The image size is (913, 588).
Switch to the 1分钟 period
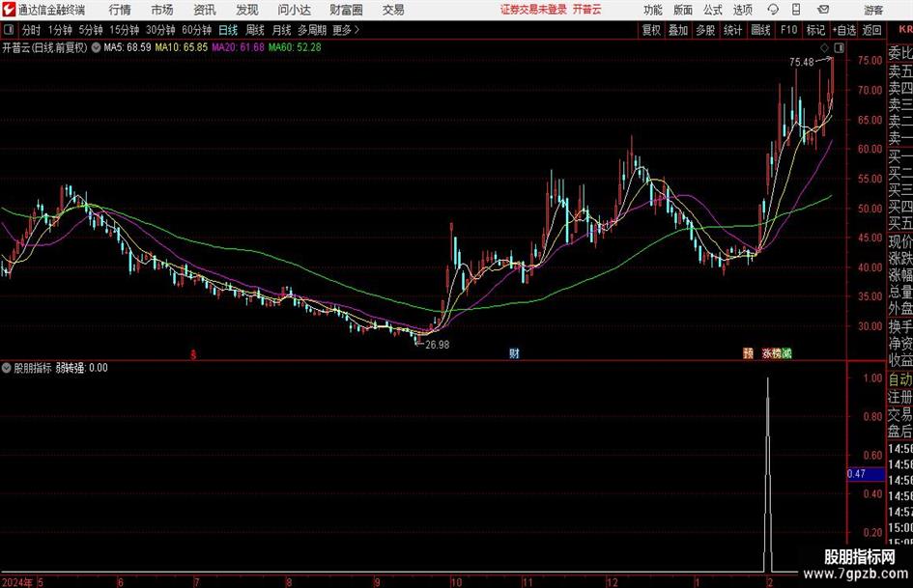coord(60,30)
